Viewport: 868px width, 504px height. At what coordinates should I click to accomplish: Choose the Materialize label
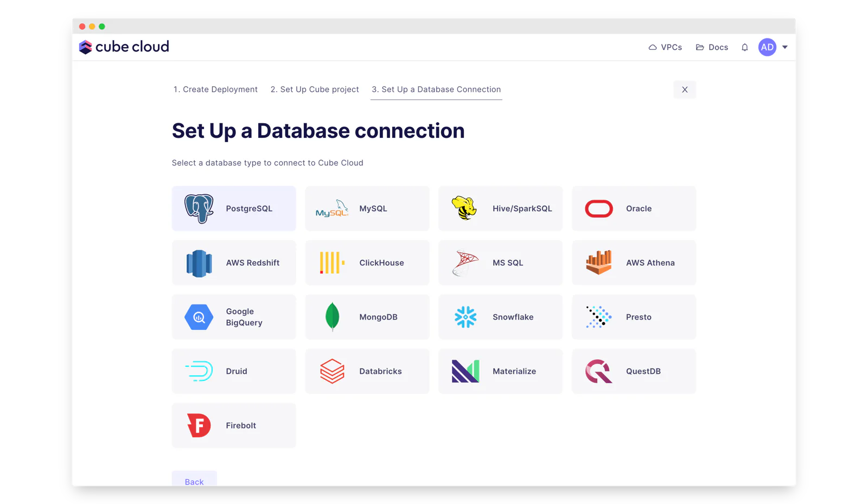click(514, 371)
